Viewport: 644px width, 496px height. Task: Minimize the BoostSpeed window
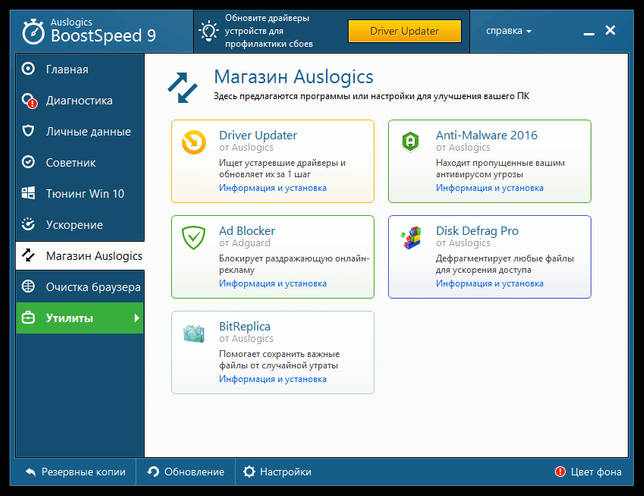589,34
